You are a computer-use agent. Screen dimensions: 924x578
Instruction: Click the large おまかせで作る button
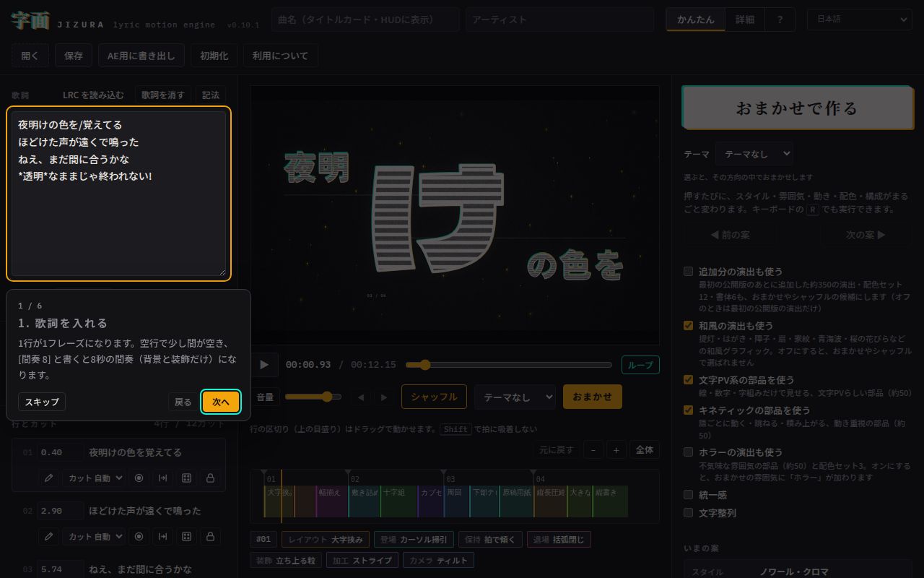click(797, 108)
